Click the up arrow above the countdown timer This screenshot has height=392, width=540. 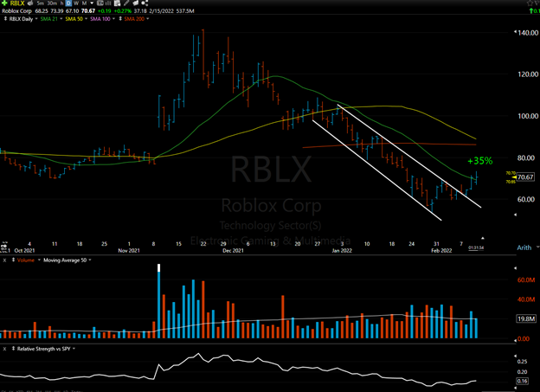[483, 238]
